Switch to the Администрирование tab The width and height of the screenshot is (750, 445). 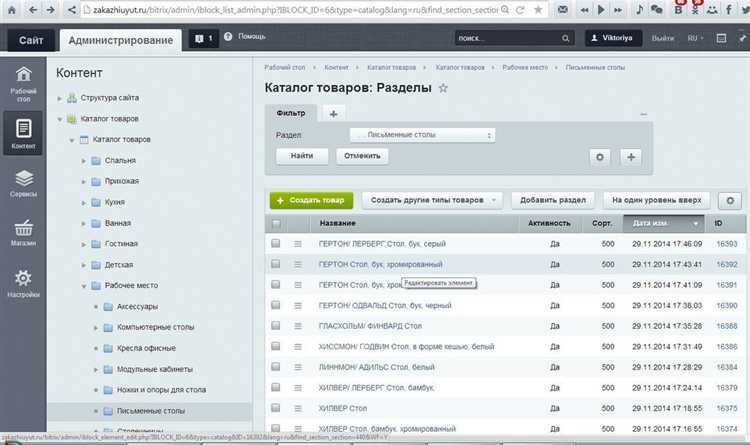click(x=121, y=41)
